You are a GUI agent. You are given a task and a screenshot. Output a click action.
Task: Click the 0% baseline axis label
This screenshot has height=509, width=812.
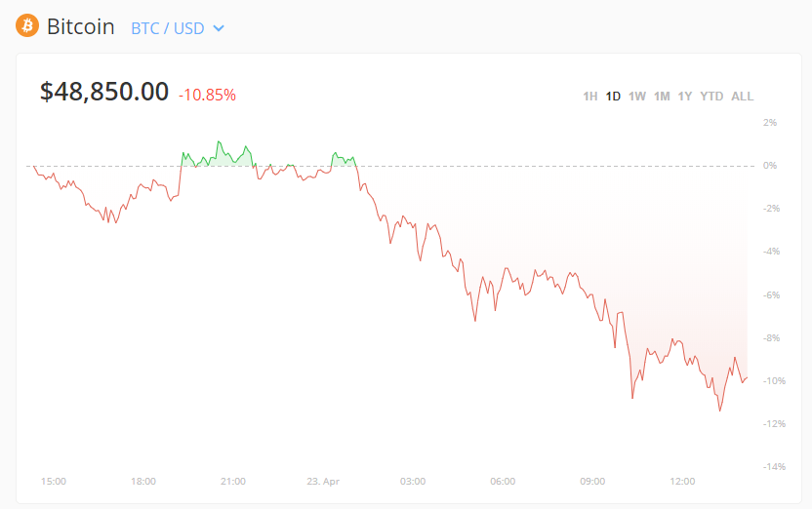pyautogui.click(x=770, y=166)
